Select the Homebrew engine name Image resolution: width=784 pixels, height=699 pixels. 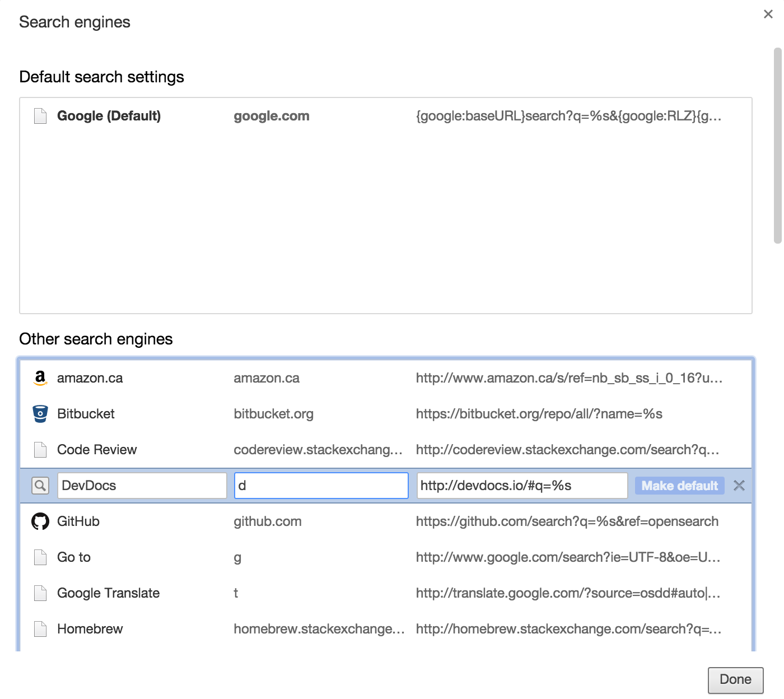pyautogui.click(x=90, y=629)
